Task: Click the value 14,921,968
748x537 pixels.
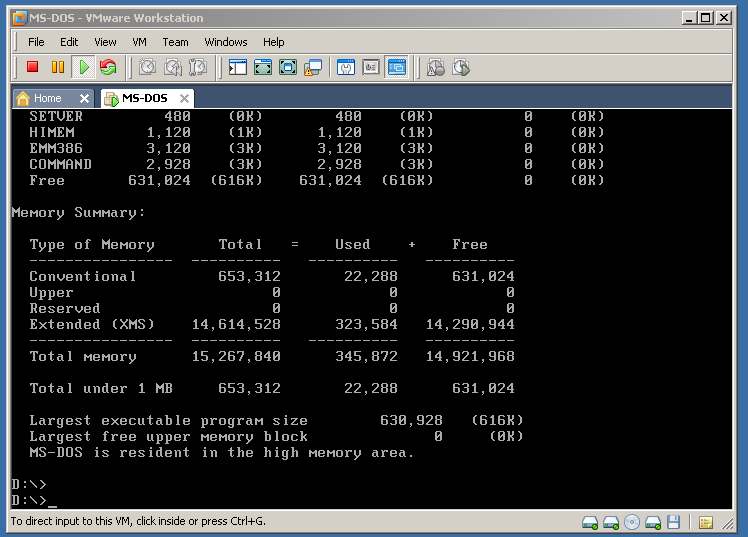Action: coord(470,356)
